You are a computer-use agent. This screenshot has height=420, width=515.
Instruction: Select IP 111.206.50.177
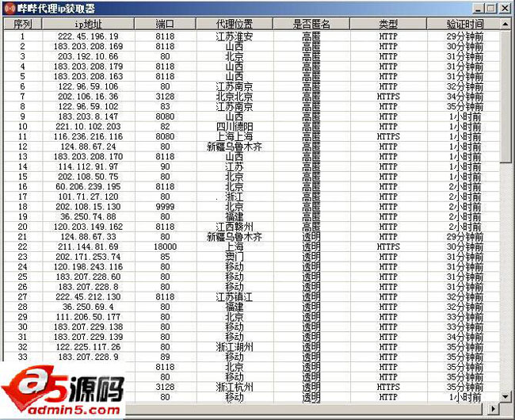click(88, 316)
